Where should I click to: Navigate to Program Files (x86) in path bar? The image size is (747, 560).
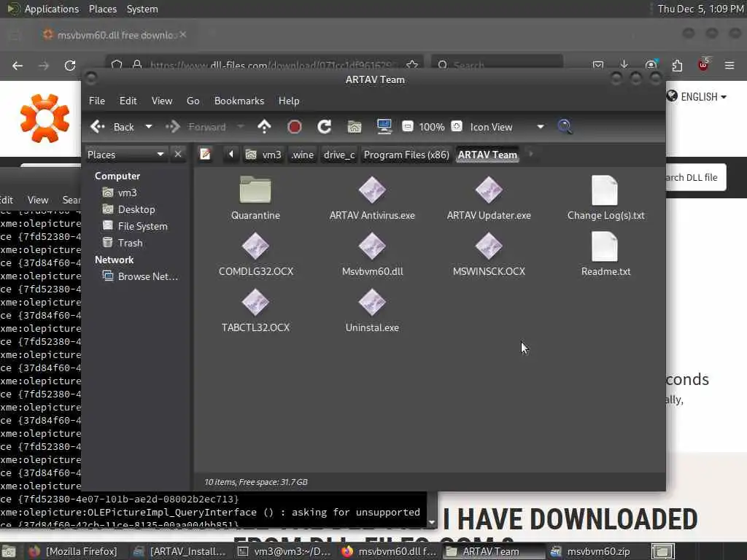click(406, 155)
